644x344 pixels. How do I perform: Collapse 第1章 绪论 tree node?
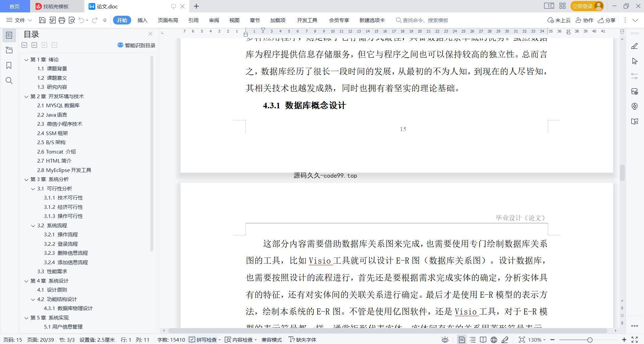26,60
